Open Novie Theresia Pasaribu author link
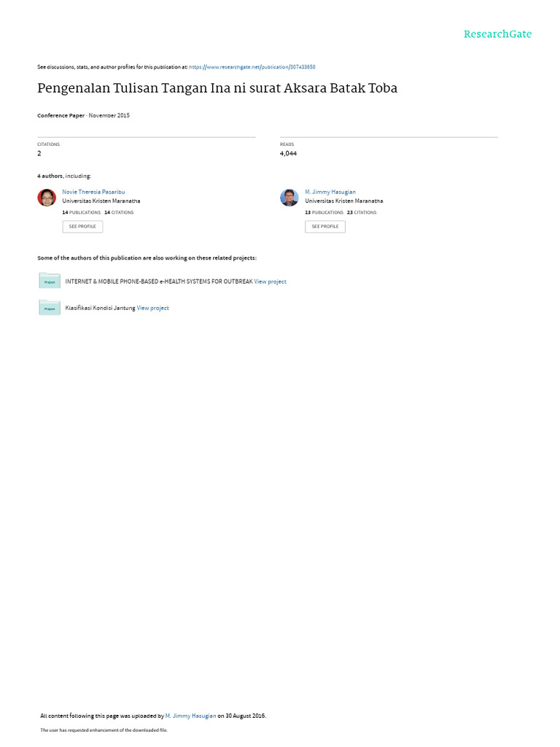The width and height of the screenshot is (560, 747). point(93,192)
